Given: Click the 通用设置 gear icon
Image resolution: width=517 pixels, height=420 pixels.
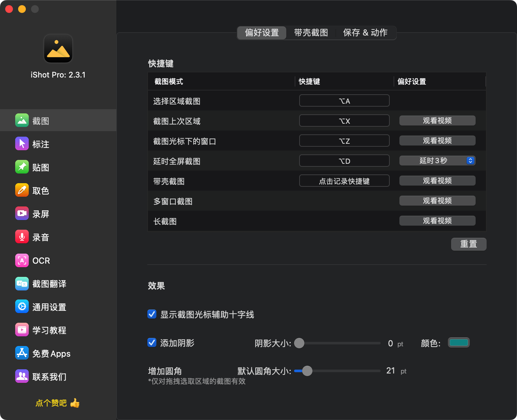Looking at the screenshot, I should 22,307.
